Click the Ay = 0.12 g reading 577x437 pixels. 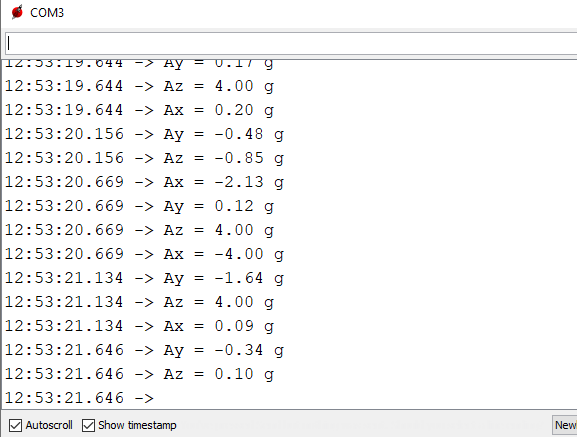219,206
